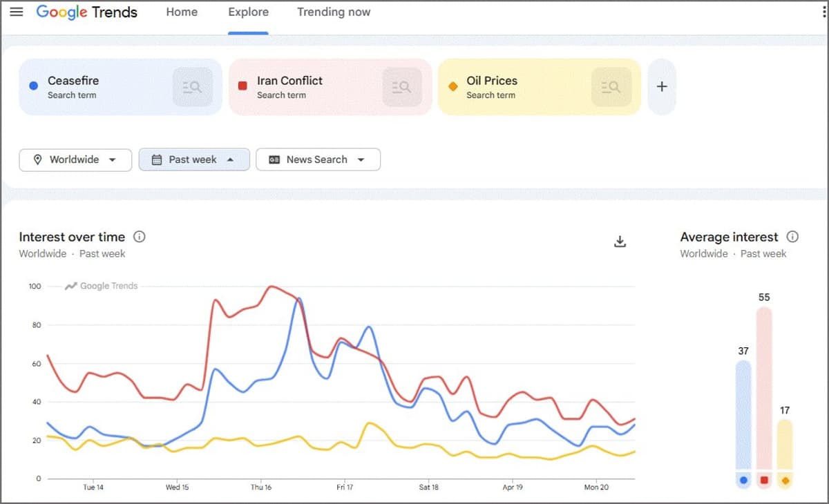Viewport: 829px width, 504px height.
Task: Select the Explore tab
Action: click(x=248, y=12)
